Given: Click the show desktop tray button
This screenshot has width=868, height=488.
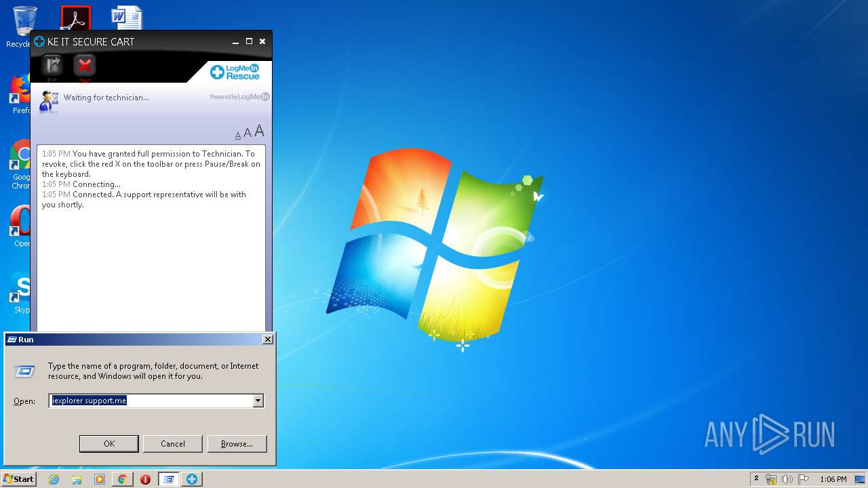Looking at the screenshot, I should point(861,479).
